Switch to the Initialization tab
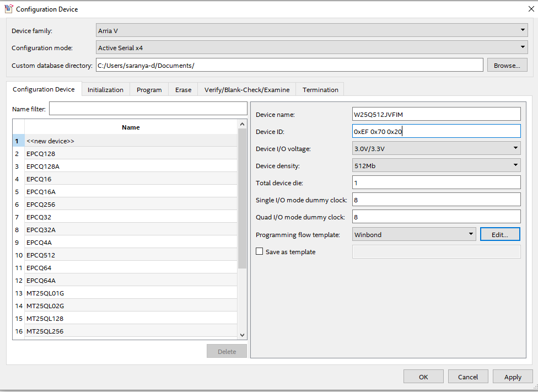Viewport: 538px width, 392px height. pos(105,89)
